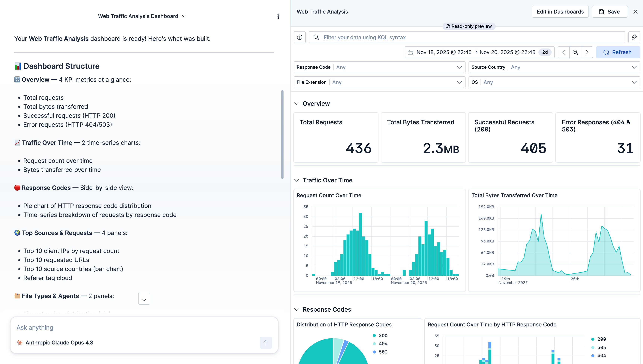Click the add filter plus icon

[x=300, y=37]
